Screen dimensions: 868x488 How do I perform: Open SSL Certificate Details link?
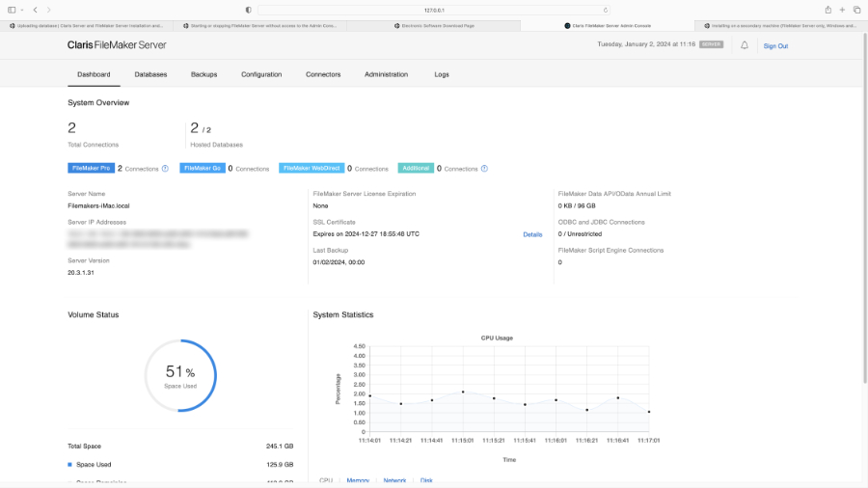coord(532,234)
